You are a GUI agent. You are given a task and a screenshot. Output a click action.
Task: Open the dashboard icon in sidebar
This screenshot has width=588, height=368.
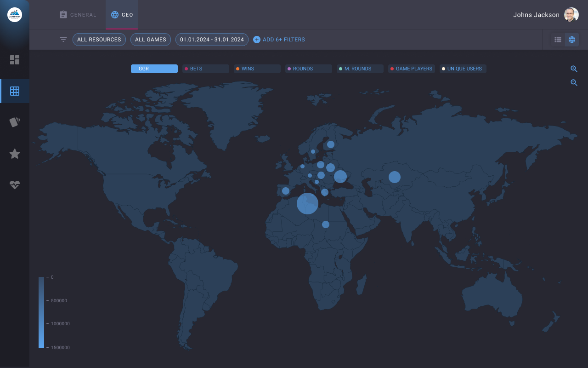click(x=15, y=60)
